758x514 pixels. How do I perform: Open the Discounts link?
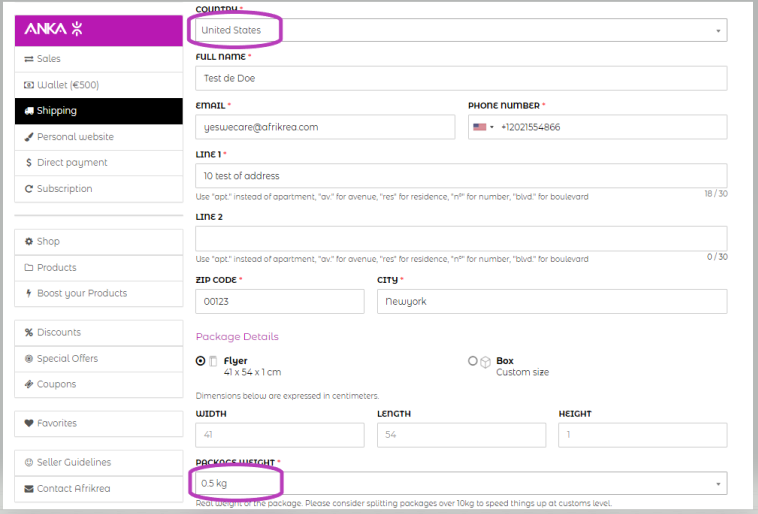(99, 332)
